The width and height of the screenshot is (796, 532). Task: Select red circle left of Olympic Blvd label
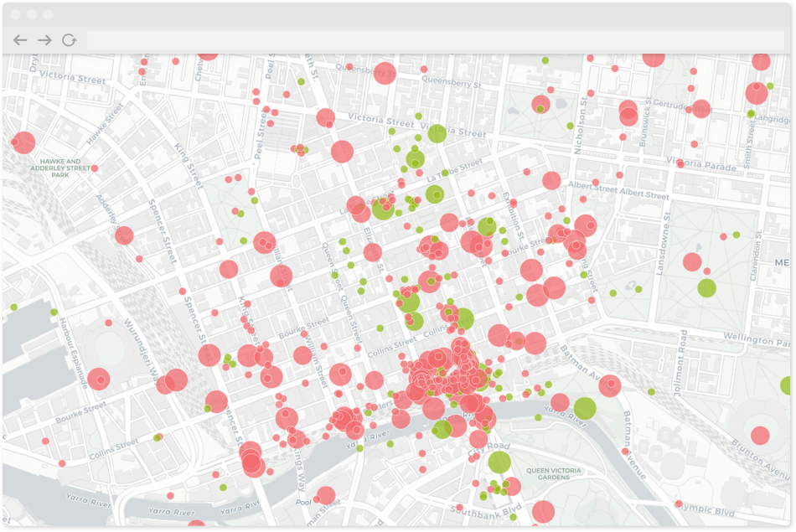pyautogui.click(x=679, y=504)
